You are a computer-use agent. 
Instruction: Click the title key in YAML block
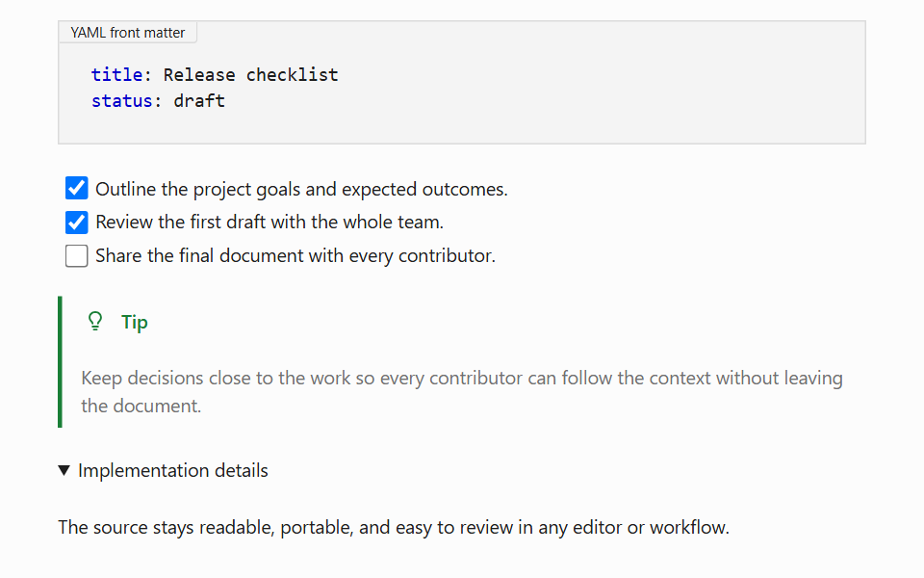[116, 75]
